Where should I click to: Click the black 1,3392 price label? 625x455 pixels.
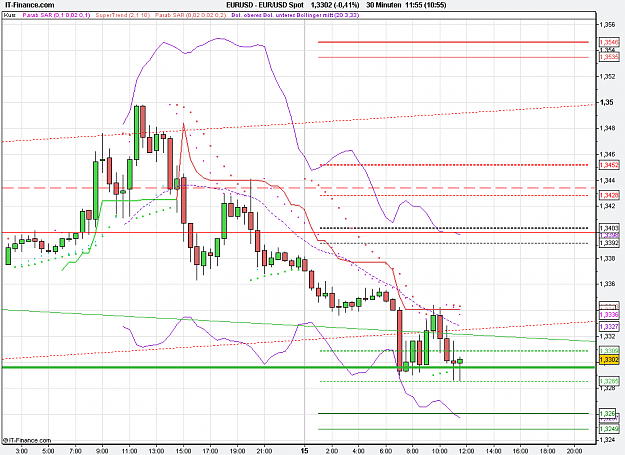pos(609,243)
